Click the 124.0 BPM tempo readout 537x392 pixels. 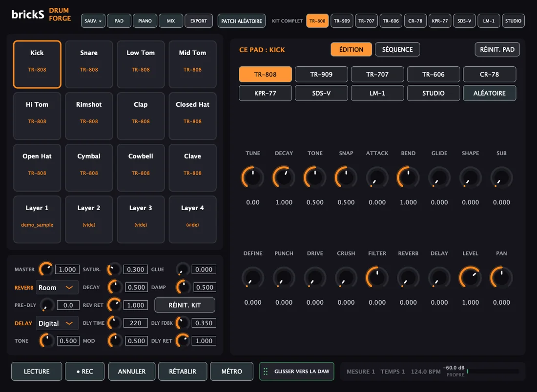426,372
